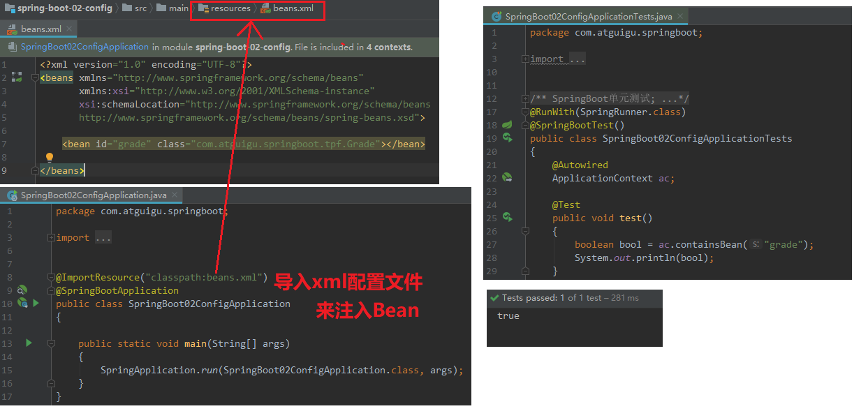Click "@Autowired" annotation in tests file
The width and height of the screenshot is (868, 418).
pyautogui.click(x=580, y=165)
